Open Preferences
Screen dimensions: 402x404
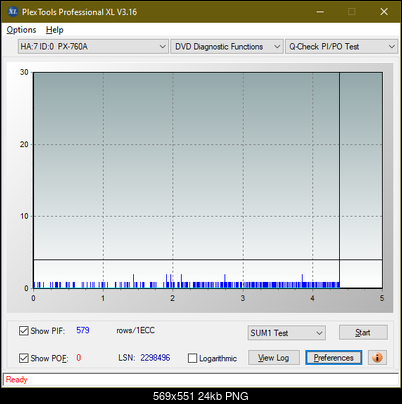click(x=334, y=358)
